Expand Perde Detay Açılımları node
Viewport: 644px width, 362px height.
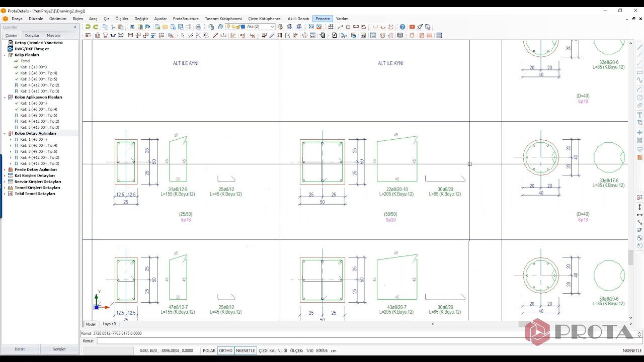(x=5, y=169)
